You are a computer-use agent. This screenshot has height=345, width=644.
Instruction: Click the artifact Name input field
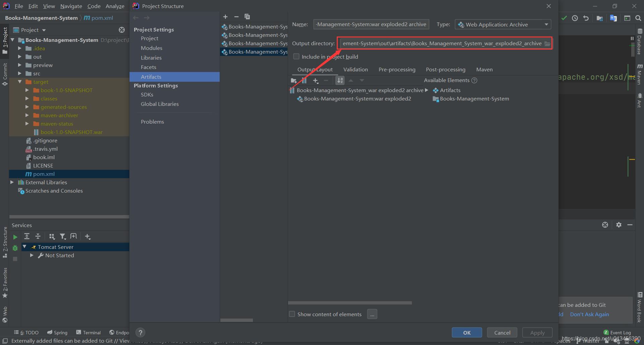[x=371, y=24]
